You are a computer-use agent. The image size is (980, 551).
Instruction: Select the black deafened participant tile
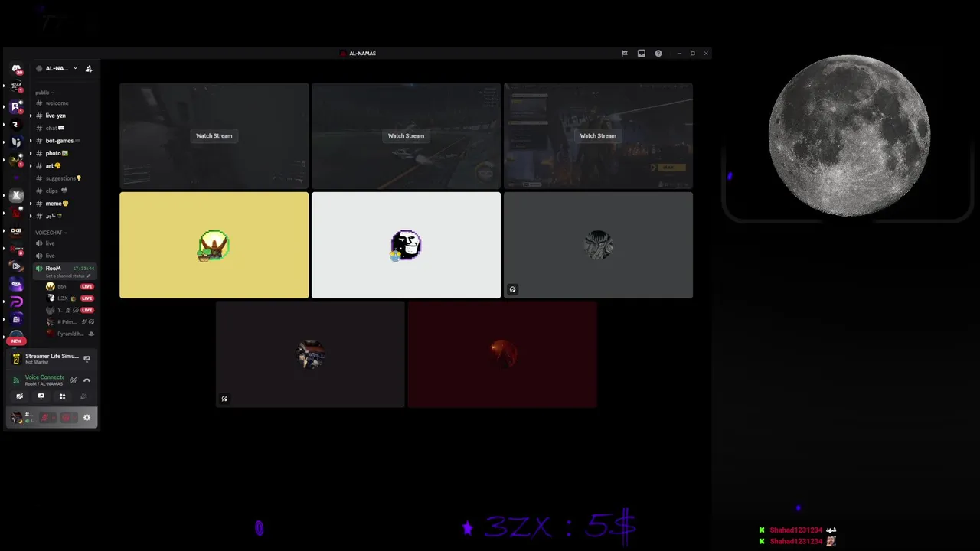tap(310, 354)
